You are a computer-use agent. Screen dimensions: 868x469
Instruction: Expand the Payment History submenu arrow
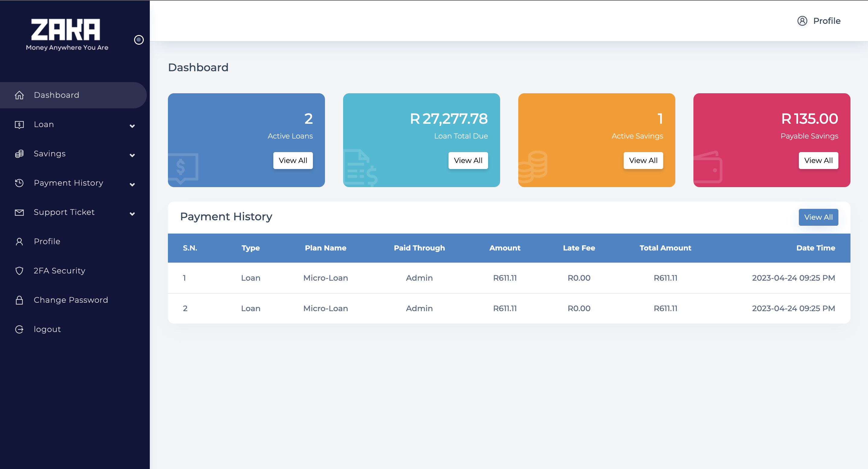132,184
